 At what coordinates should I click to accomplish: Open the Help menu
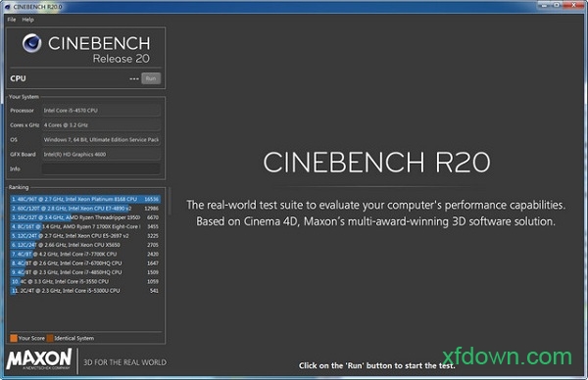pyautogui.click(x=27, y=20)
